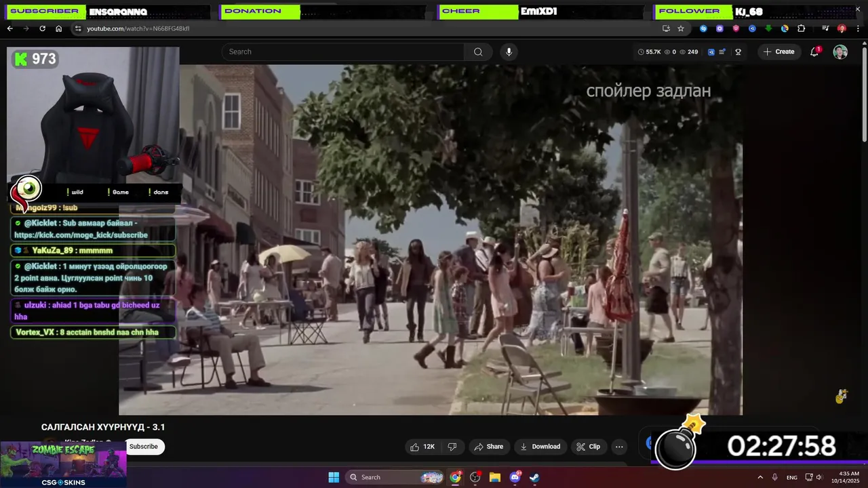Download the video

click(540, 447)
